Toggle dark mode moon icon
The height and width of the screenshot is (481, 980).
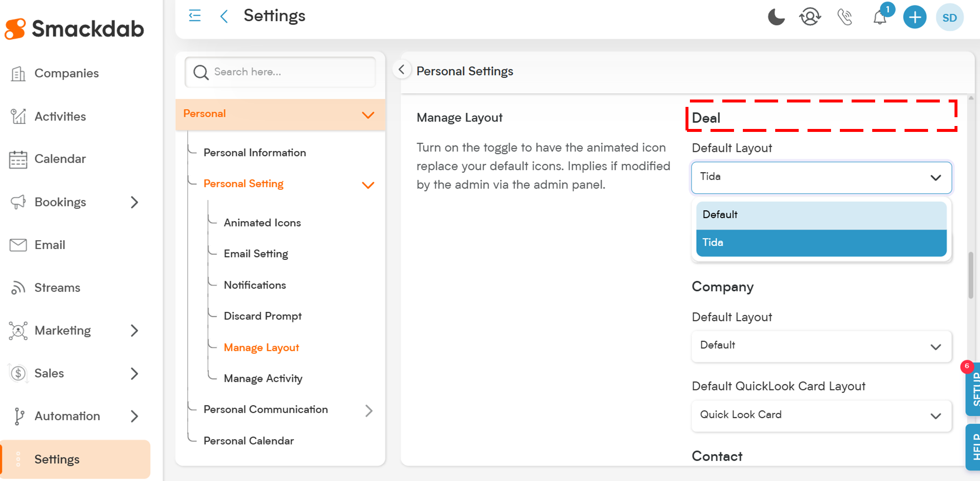[776, 17]
